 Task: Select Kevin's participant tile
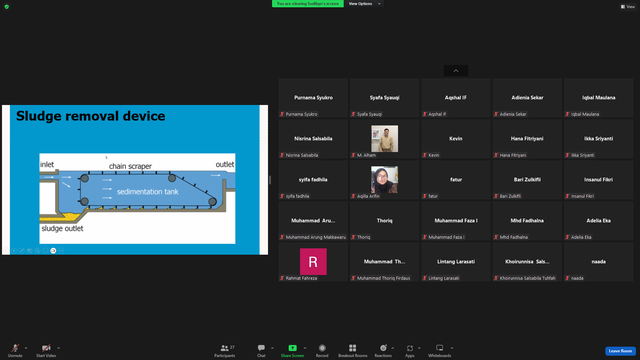pos(456,139)
